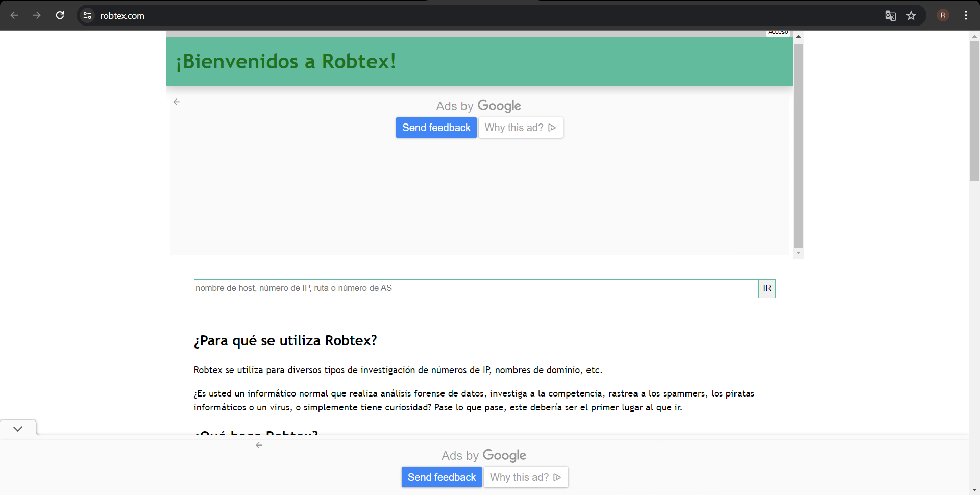
Task: Reload the robtex.com page
Action: coord(60,15)
